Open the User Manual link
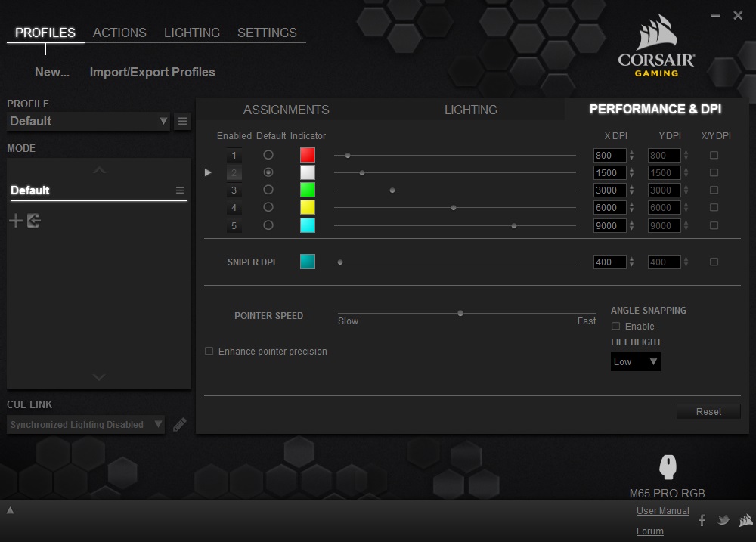The height and width of the screenshot is (542, 756). pos(662,511)
